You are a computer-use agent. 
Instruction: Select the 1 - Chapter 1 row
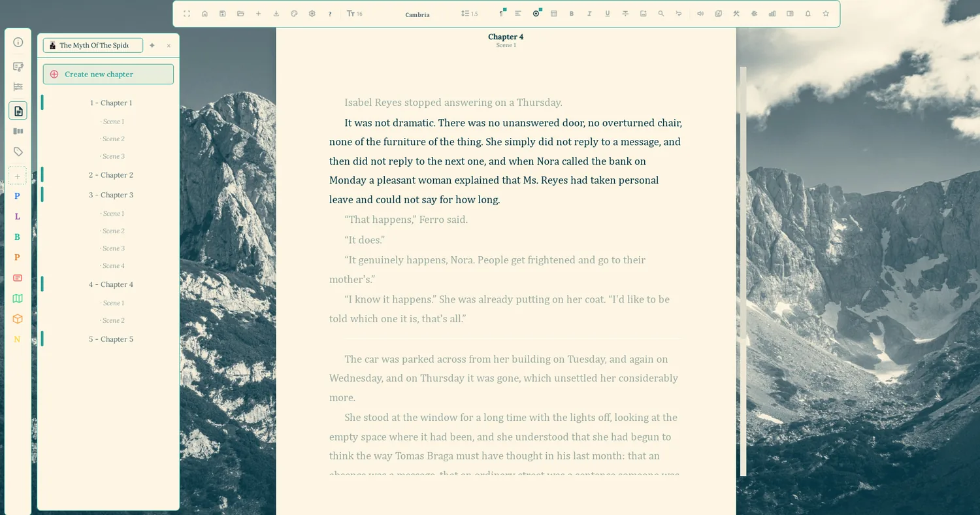coord(108,103)
